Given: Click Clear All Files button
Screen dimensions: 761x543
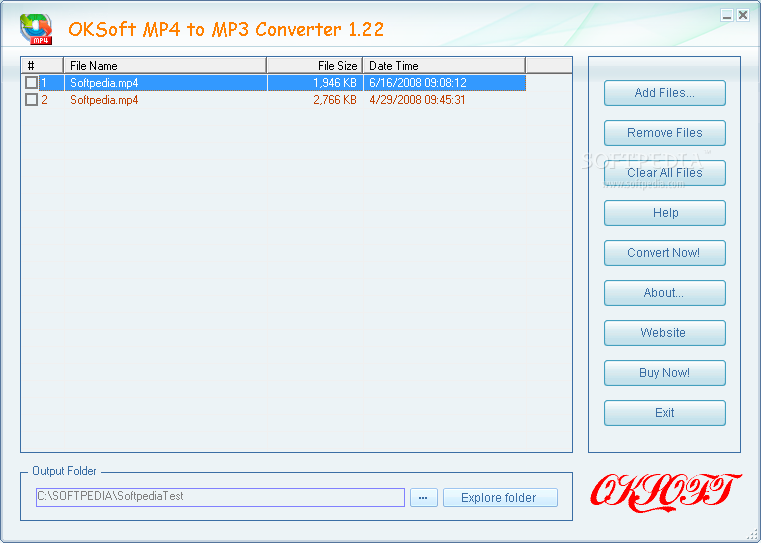Looking at the screenshot, I should click(x=664, y=173).
